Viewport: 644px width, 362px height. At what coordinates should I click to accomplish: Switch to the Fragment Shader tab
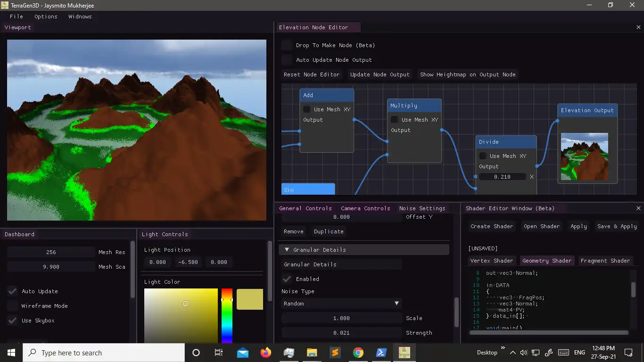coord(605,261)
